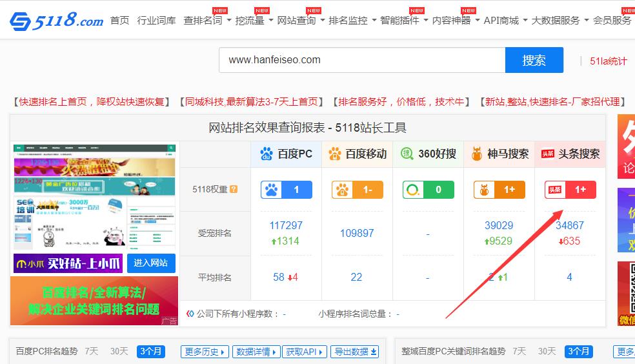Screen dimensions: 635x364
Task: Open the 排名服务好 ad link
Action: click(x=401, y=101)
